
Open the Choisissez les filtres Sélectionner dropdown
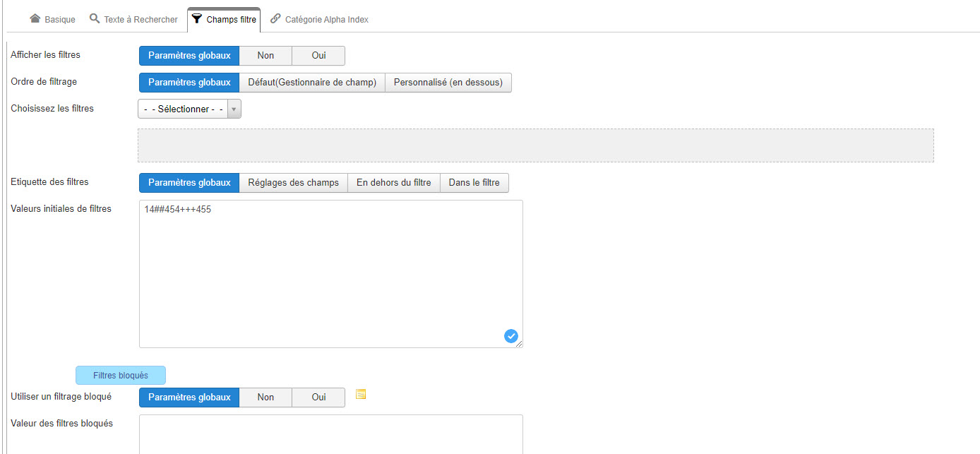coord(189,109)
